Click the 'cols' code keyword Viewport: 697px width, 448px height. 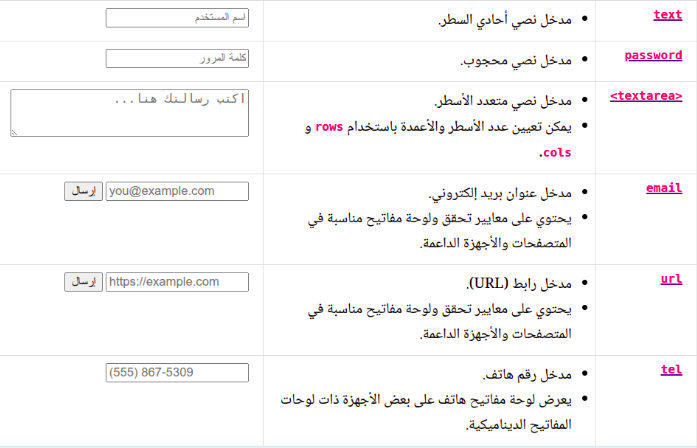(556, 153)
